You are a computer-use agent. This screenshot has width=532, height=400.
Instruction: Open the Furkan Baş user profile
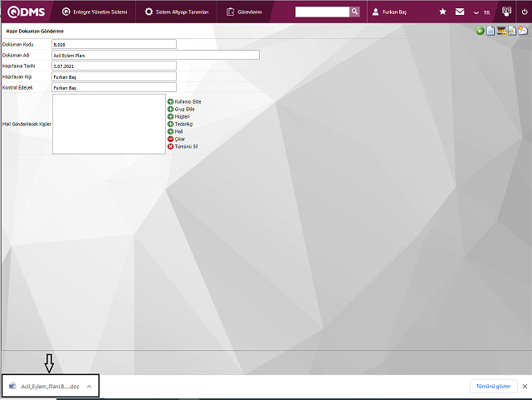tap(389, 12)
